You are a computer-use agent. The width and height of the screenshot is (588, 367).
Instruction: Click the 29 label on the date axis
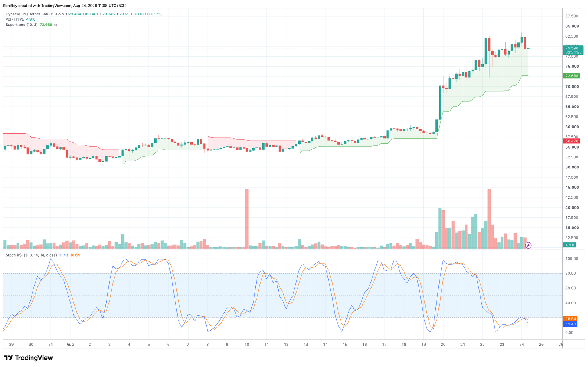(x=11, y=345)
